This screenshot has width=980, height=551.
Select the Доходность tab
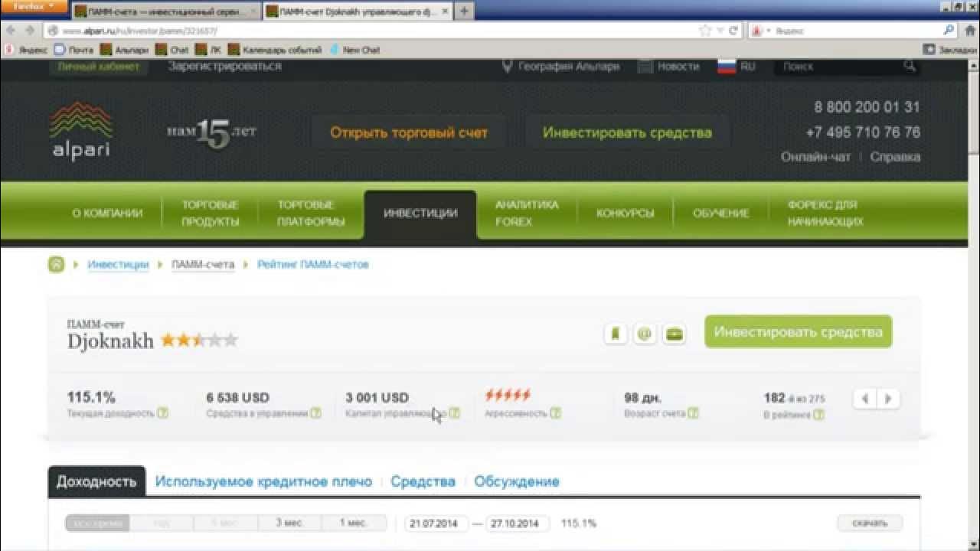pyautogui.click(x=96, y=481)
